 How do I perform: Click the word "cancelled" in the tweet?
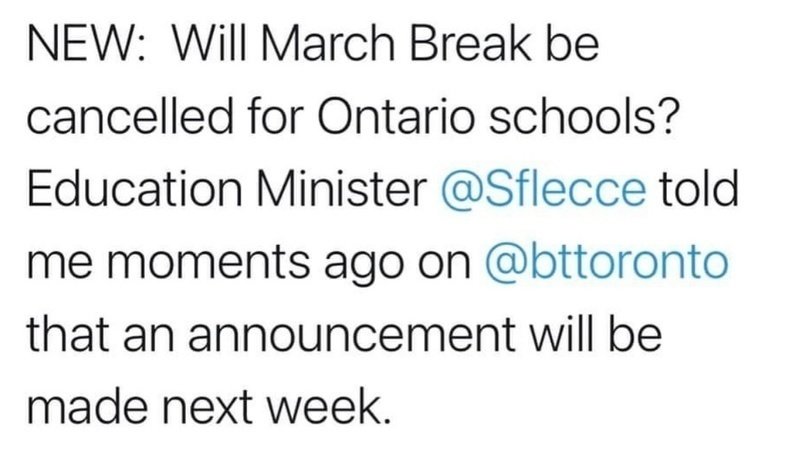coord(129,116)
